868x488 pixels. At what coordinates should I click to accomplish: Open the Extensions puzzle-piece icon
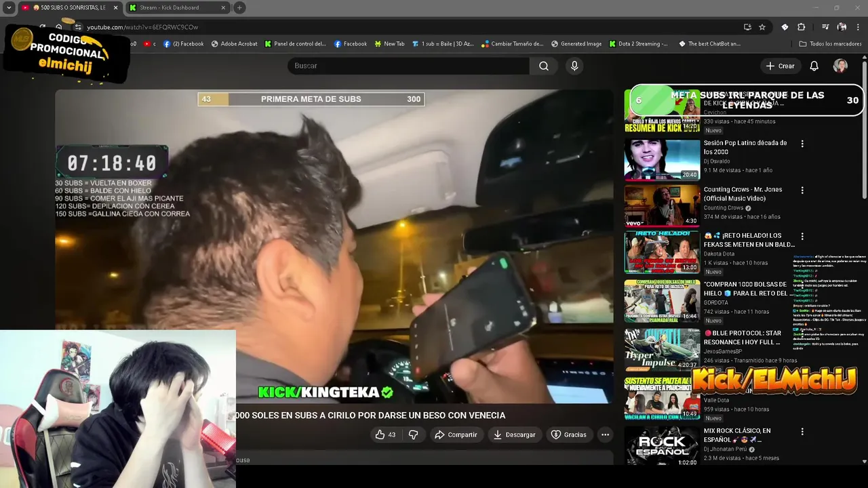(x=801, y=27)
